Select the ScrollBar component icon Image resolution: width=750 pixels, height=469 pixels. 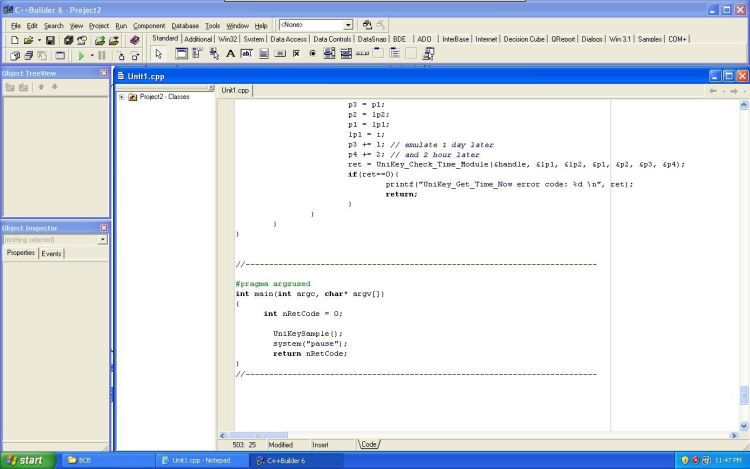click(x=362, y=54)
